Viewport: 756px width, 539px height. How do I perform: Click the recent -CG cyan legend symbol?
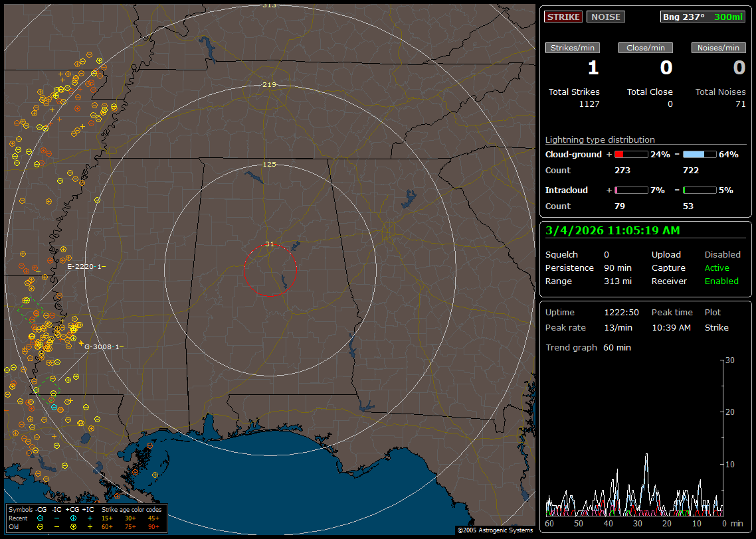point(41,518)
